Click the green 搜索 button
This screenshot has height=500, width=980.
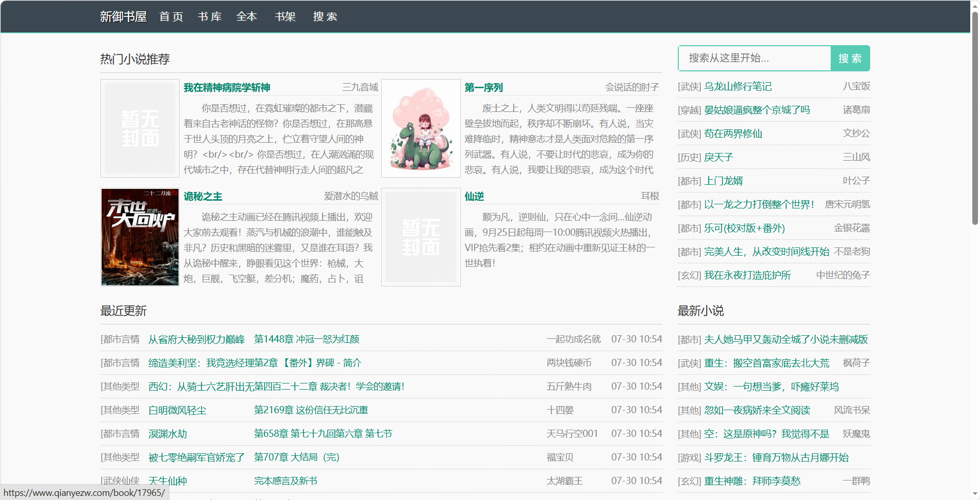pos(850,58)
